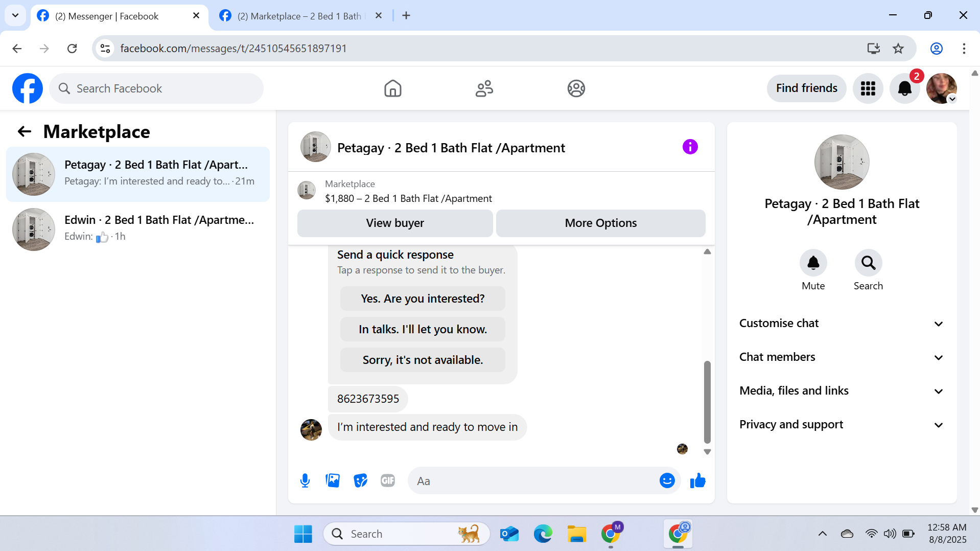Open site information icon in address bar

[x=105, y=49]
